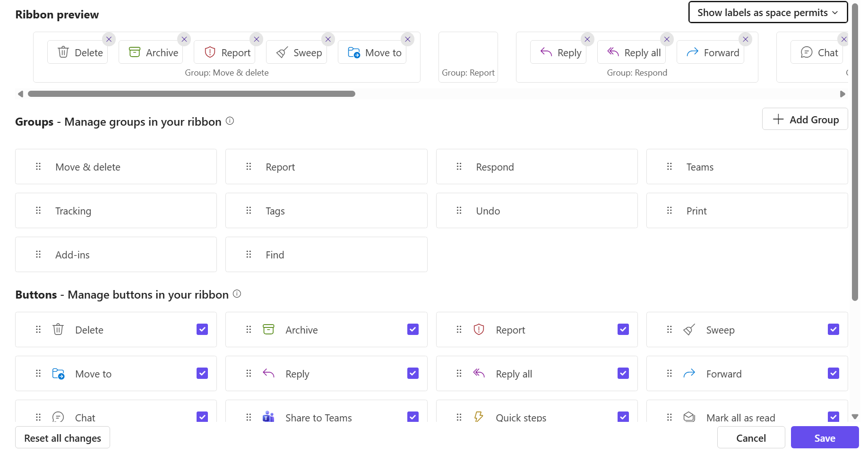Click the Delete button in ribbon preview

(77, 52)
